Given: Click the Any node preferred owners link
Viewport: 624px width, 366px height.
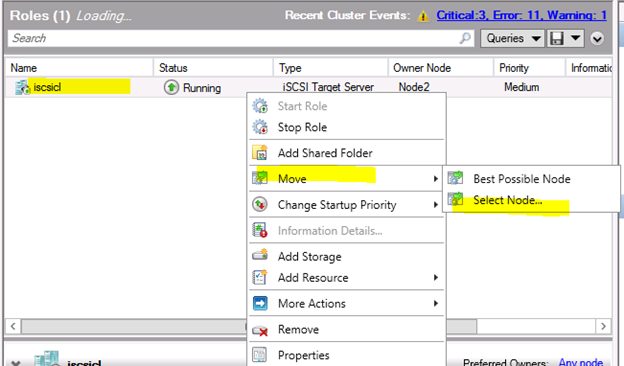Looking at the screenshot, I should click(x=581, y=362).
